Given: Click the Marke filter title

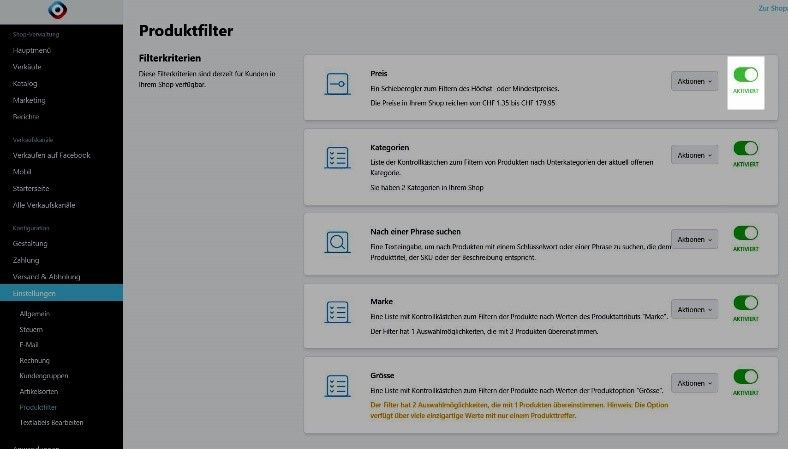Looking at the screenshot, I should [x=381, y=302].
